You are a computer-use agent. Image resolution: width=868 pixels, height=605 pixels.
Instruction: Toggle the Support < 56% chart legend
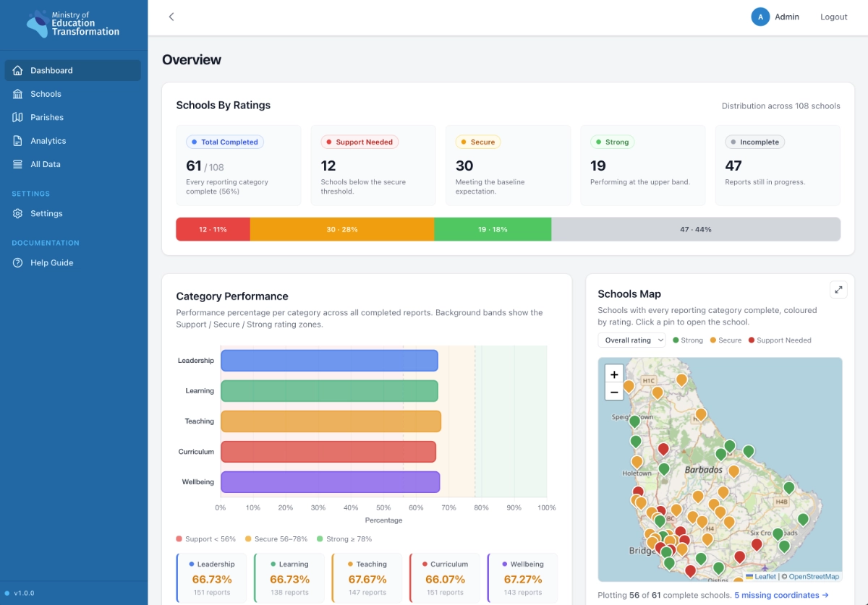(206, 539)
